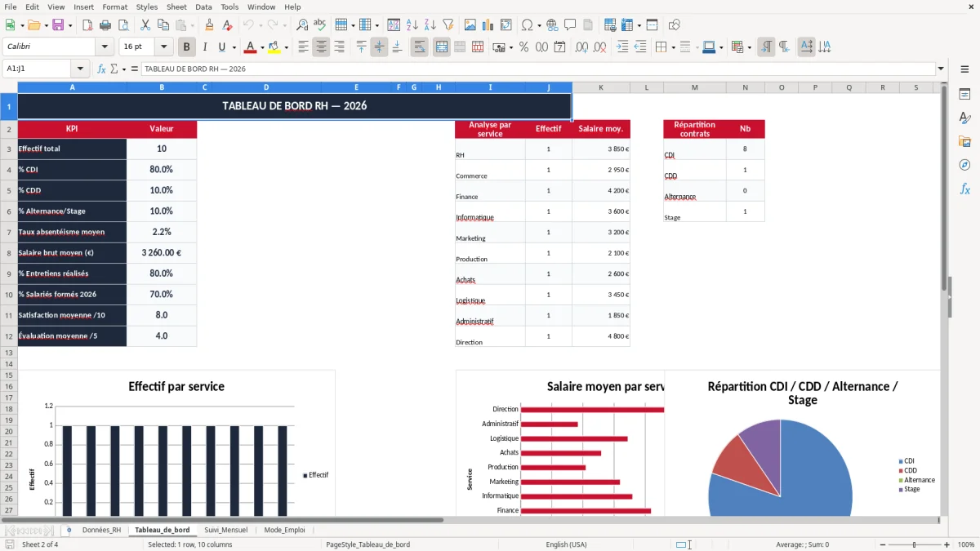The width and height of the screenshot is (980, 551).
Task: Open the Conditional Formatting dropdown arrow
Action: [x=749, y=47]
